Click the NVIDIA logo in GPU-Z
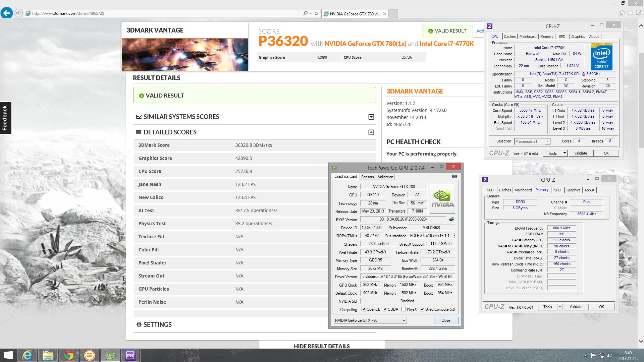Screen dimensions: 644x362 (442, 198)
